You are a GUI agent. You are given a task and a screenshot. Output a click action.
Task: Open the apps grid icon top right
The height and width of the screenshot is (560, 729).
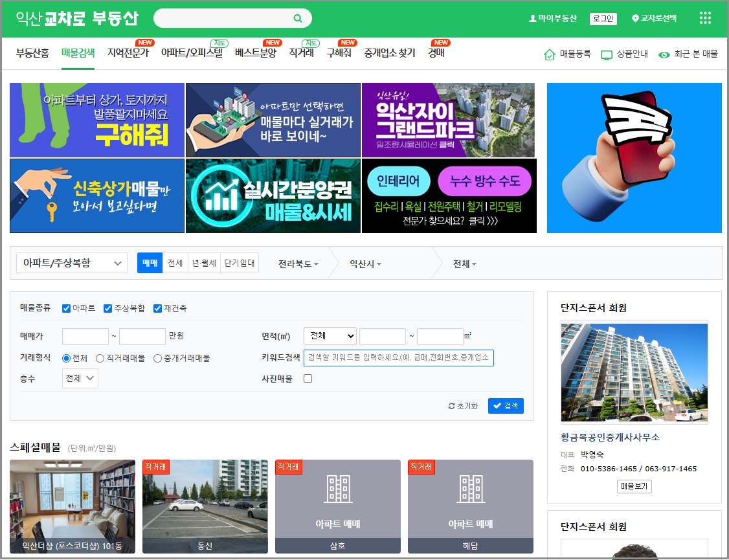[705, 17]
